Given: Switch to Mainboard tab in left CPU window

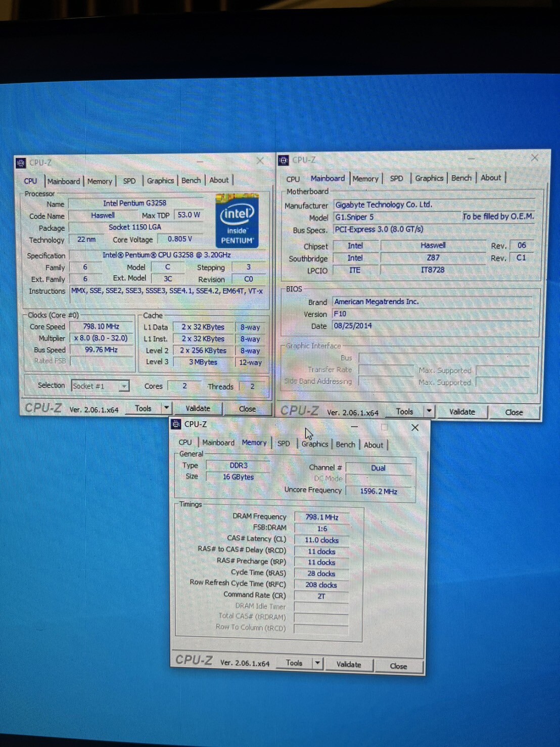Looking at the screenshot, I should click(x=64, y=181).
